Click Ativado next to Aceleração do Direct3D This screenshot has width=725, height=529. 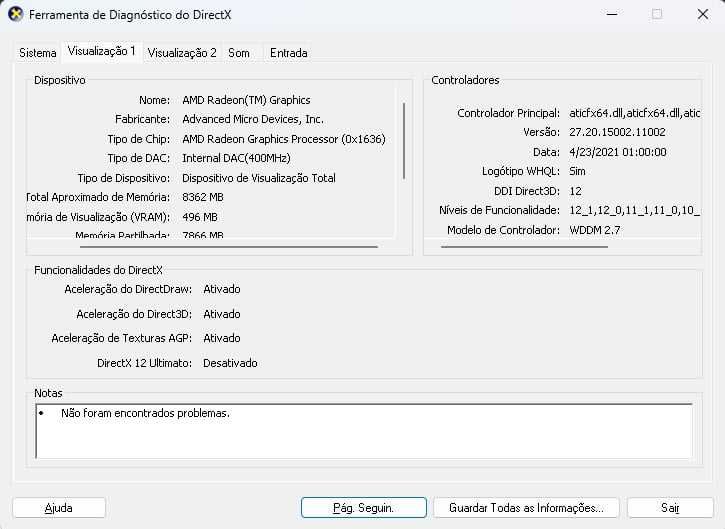click(222, 314)
